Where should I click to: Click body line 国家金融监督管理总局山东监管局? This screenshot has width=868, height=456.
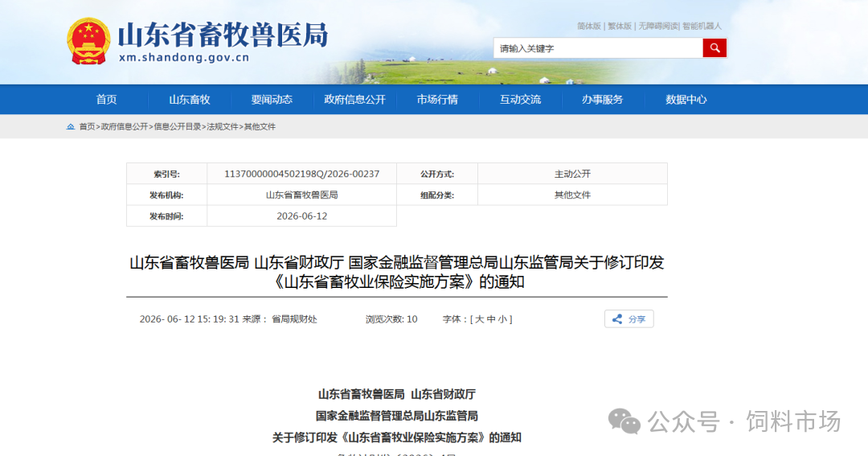point(397,416)
